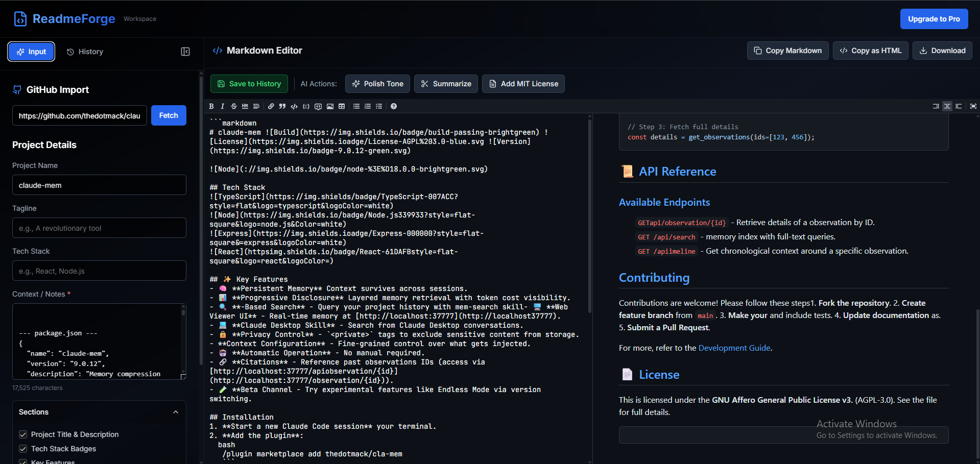Collapse the left sidebar
The width and height of the screenshot is (980, 464).
[x=185, y=52]
